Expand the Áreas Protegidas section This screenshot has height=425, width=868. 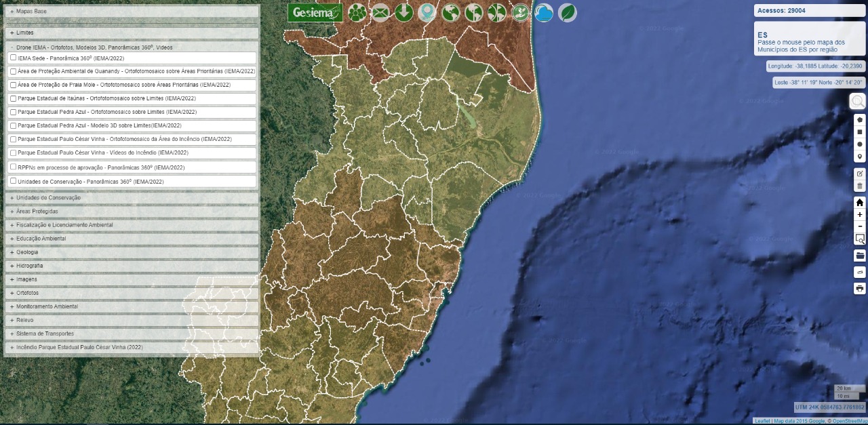click(x=132, y=211)
